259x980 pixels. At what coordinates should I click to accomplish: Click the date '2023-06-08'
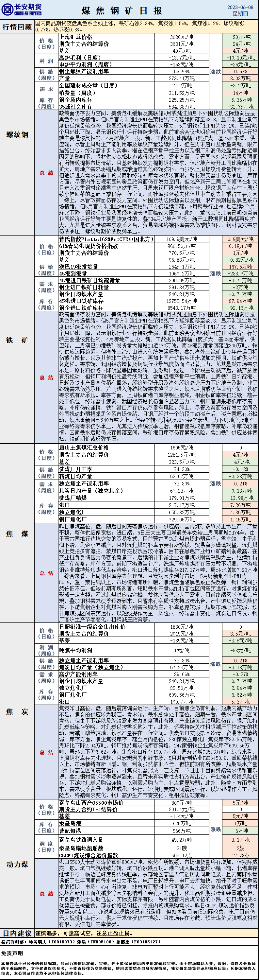(240, 7)
